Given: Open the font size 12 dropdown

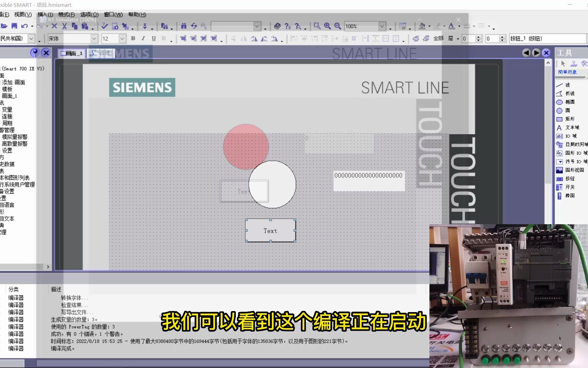Looking at the screenshot, I should click(x=122, y=39).
